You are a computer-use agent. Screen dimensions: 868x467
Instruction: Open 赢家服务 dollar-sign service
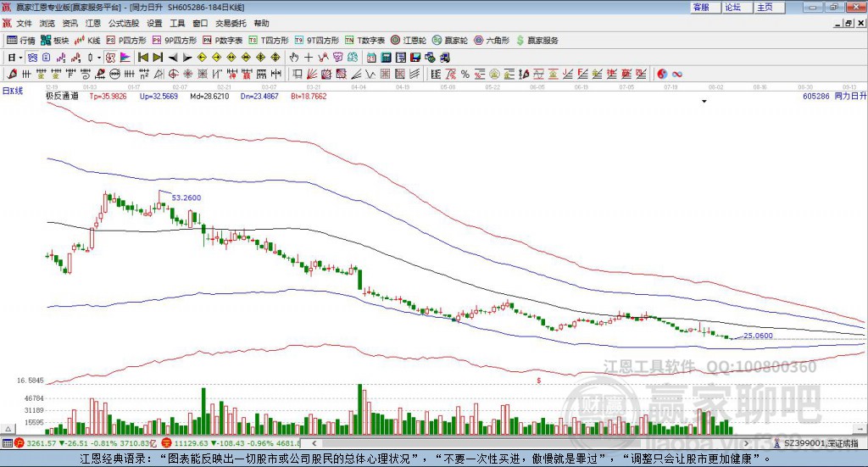point(537,41)
